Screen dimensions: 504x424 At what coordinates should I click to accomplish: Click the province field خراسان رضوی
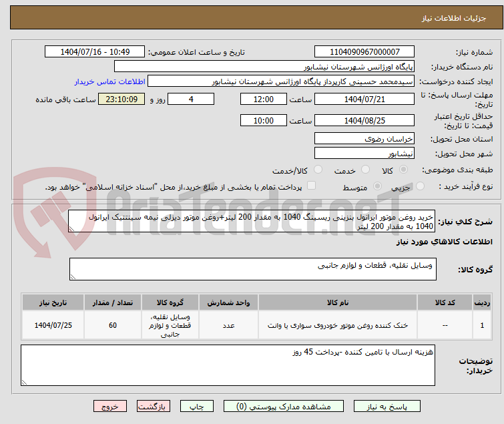tap(364, 138)
